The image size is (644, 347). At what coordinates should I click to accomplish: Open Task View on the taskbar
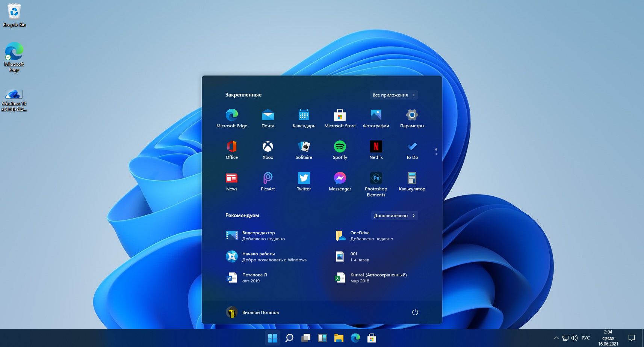tap(306, 338)
